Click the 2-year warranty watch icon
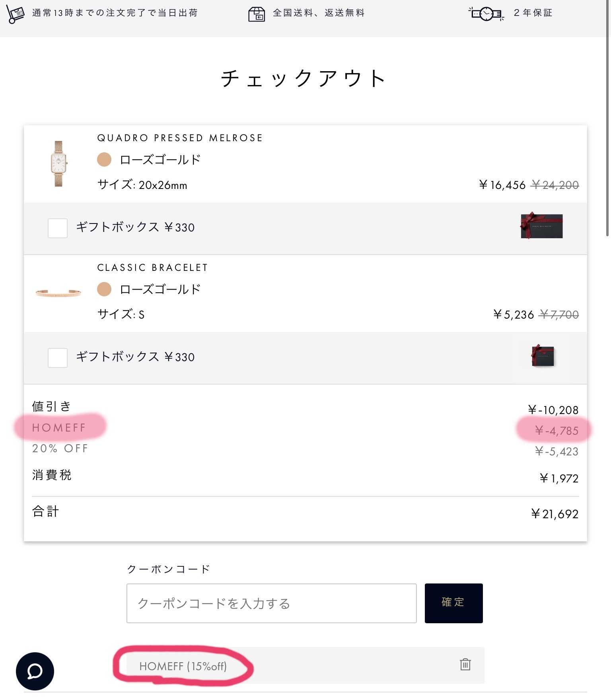The width and height of the screenshot is (611, 700). point(486,14)
